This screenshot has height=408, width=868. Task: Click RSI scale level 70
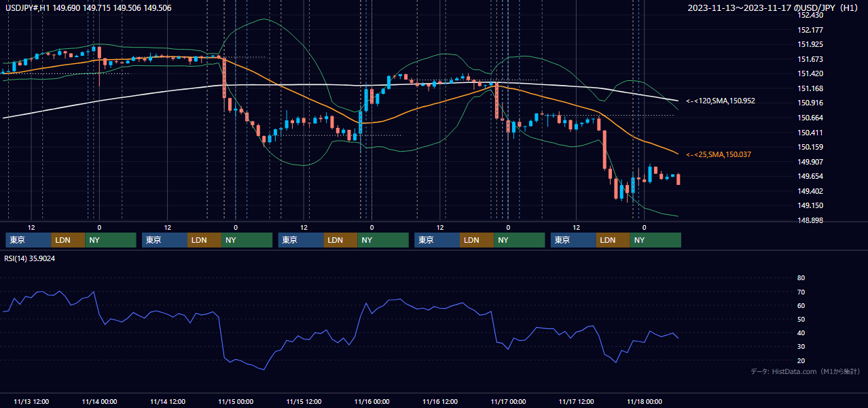pos(801,292)
